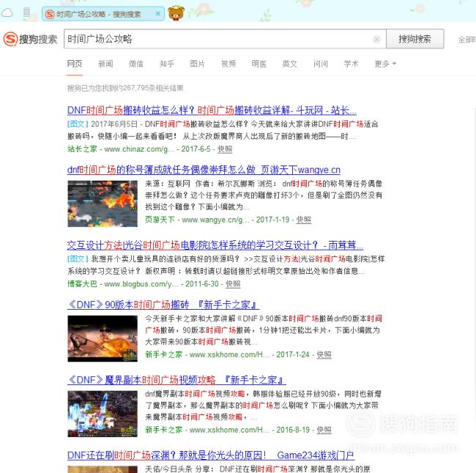Open result dnf时间广场的称号簿成就任务偶像崇拜怎么做
Screen dimensions: 476x473
(204, 170)
